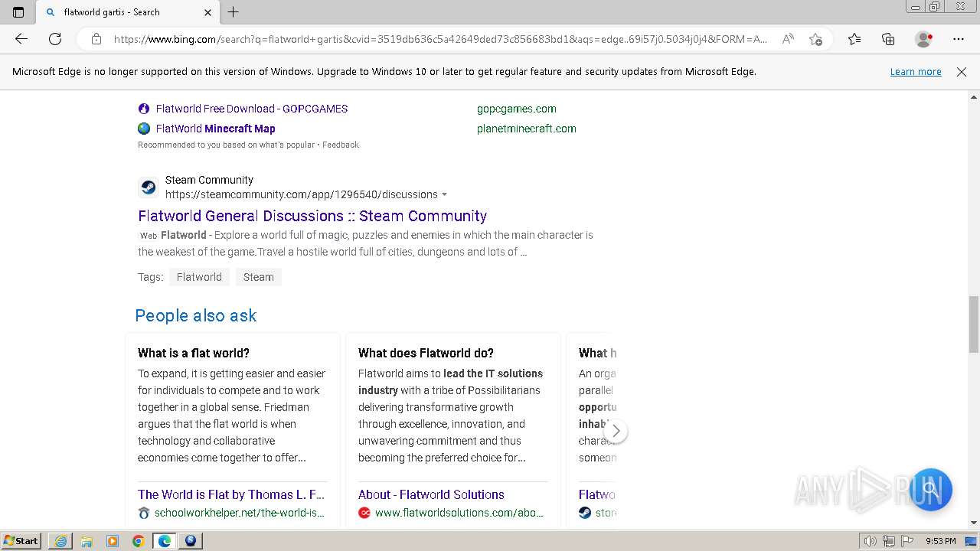980x551 pixels.
Task: Open Google Chrome from taskbar
Action: (139, 541)
